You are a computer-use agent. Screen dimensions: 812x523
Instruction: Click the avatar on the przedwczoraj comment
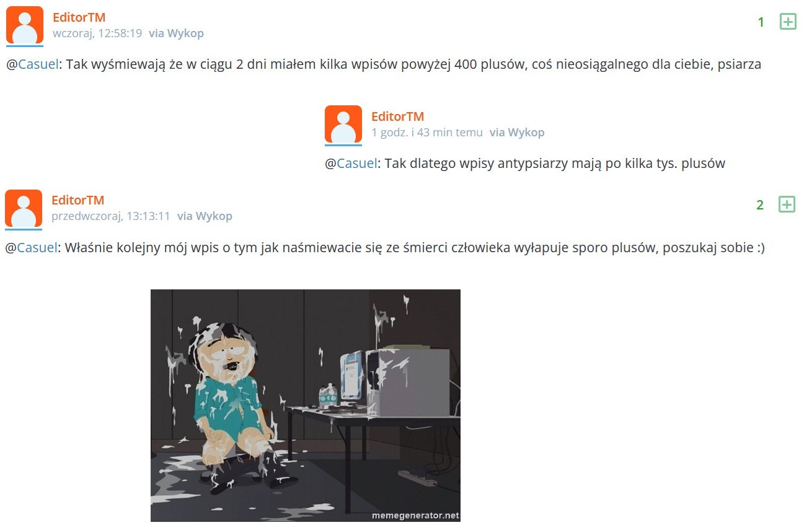click(24, 209)
